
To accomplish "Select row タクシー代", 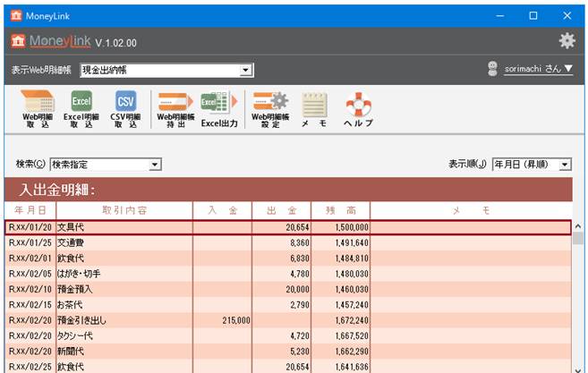I will 288,336.
